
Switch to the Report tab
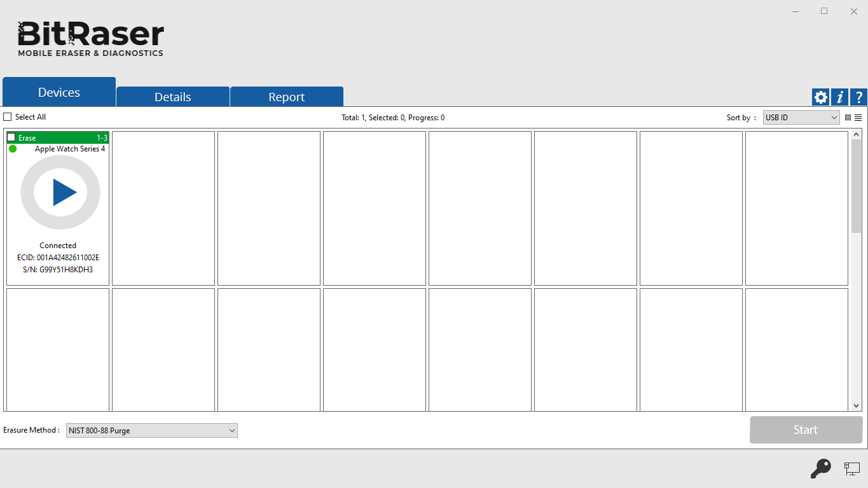pos(287,97)
